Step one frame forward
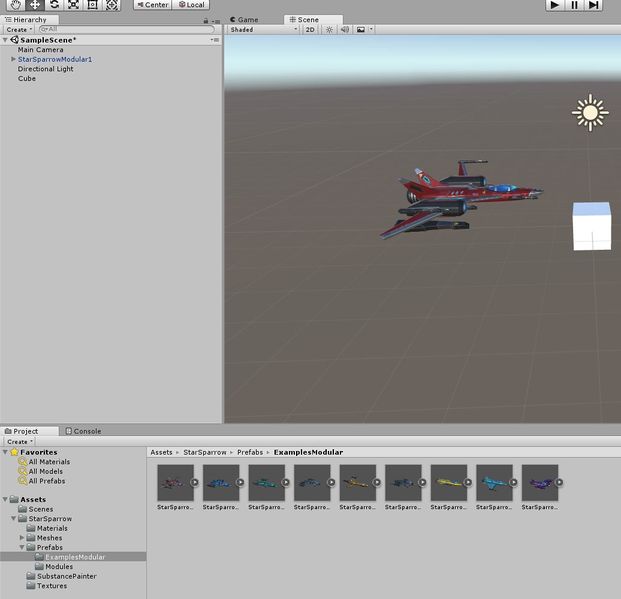 click(x=593, y=5)
